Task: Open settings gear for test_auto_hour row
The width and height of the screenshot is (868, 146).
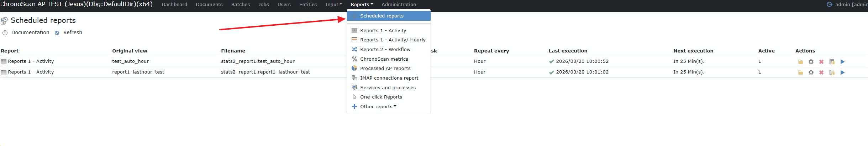Action: click(x=811, y=62)
